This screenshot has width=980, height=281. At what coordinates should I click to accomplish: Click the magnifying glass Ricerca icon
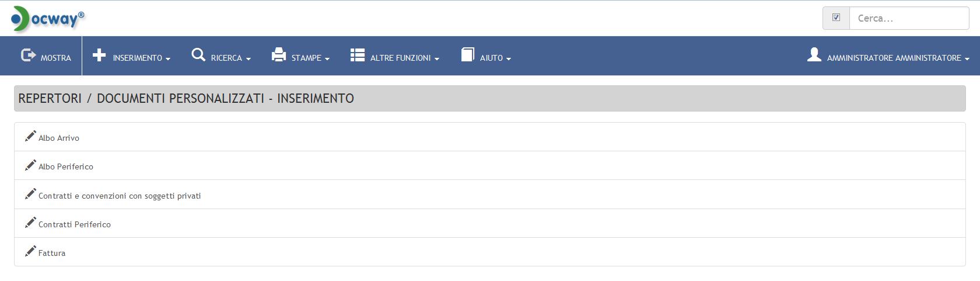[198, 55]
